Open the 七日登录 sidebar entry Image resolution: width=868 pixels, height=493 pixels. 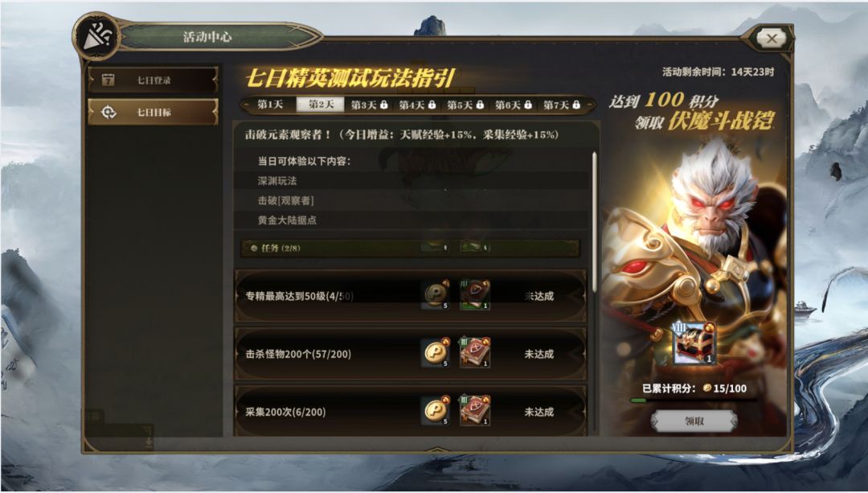click(153, 80)
